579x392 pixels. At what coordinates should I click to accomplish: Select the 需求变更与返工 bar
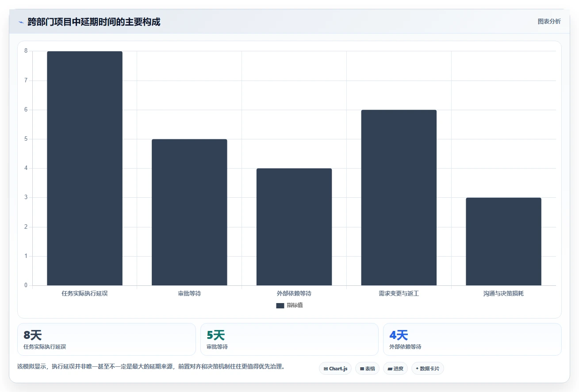399,197
